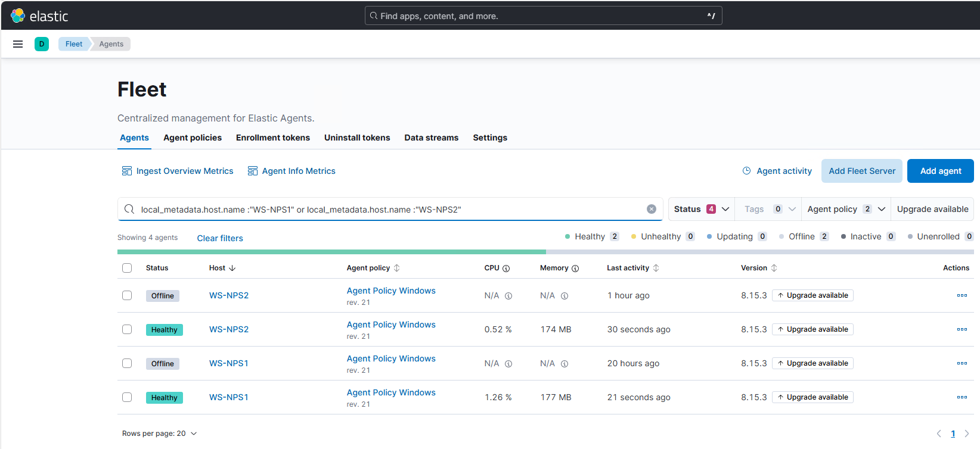
Task: Click the agent query search field
Action: (x=390, y=209)
